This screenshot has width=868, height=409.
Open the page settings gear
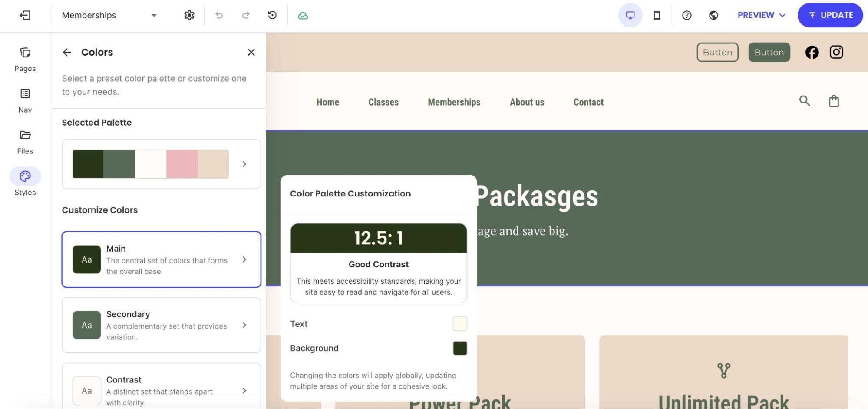pos(189,15)
